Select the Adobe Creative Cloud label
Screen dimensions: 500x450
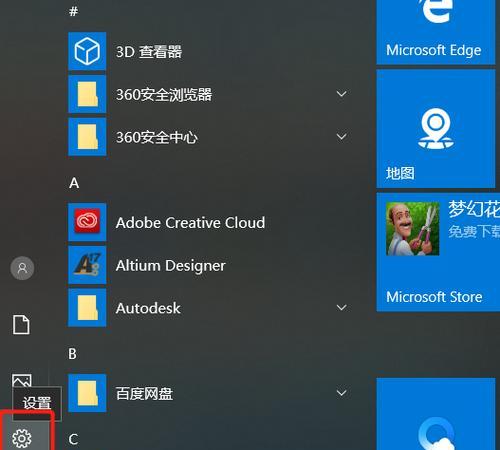(190, 223)
